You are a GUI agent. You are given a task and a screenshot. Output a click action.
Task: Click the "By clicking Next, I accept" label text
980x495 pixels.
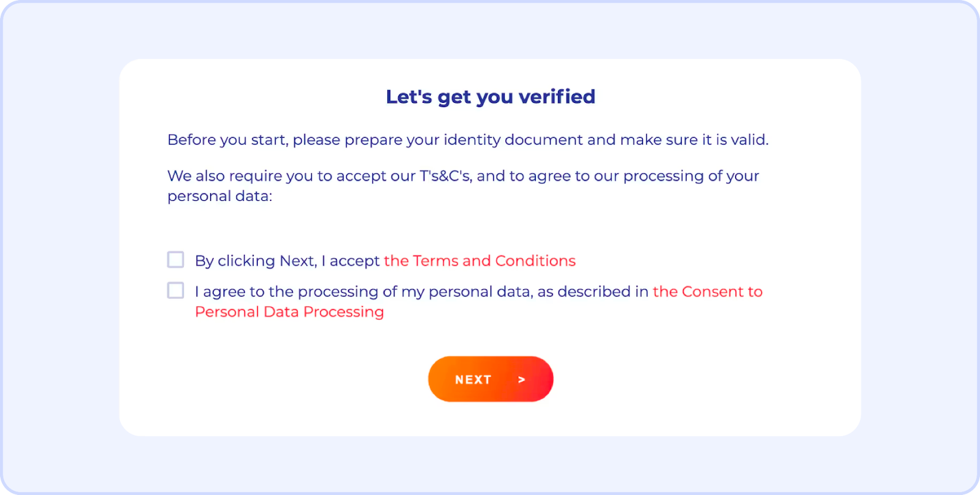(287, 261)
